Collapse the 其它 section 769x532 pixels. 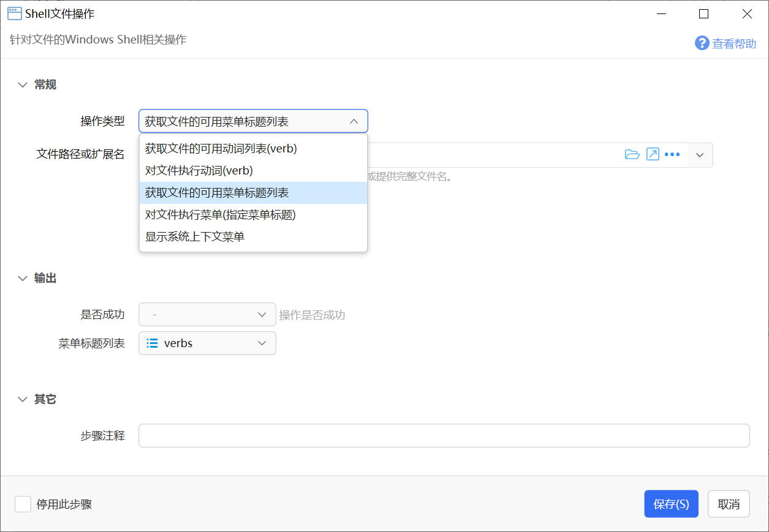(x=23, y=400)
